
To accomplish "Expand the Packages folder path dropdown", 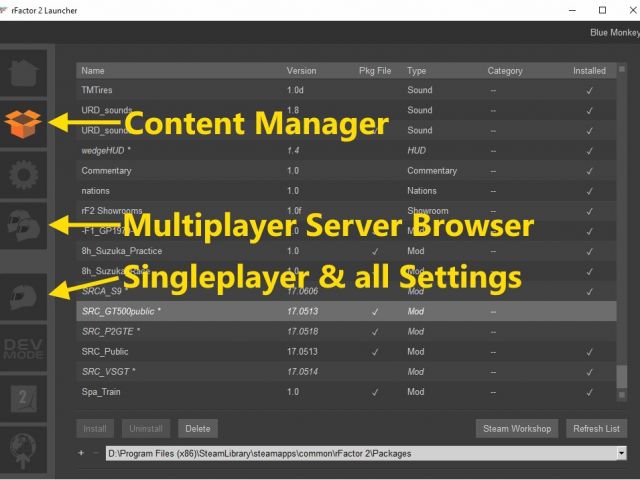I will [622, 453].
